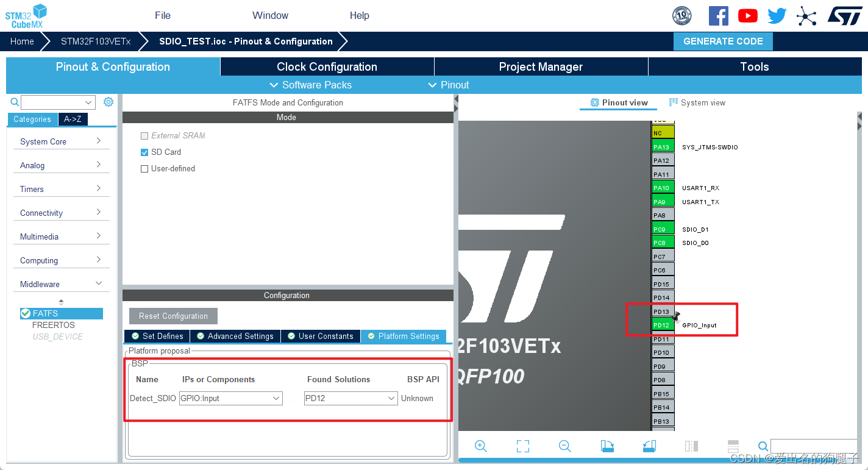Viewport: 868px width, 470px height.
Task: Click the vertical split view icon
Action: (691, 446)
